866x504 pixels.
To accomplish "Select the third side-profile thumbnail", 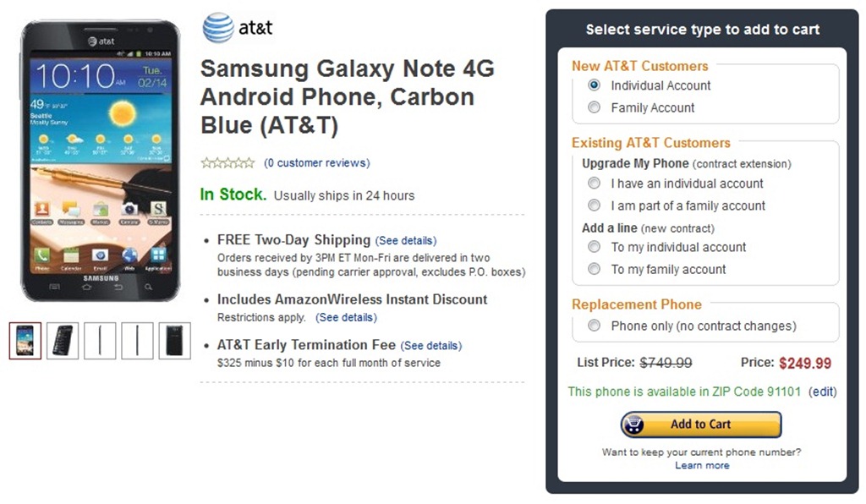I will pyautogui.click(x=100, y=341).
